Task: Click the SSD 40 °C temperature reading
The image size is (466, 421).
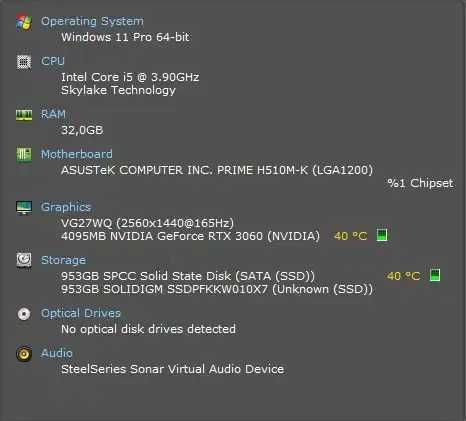Action: tap(403, 276)
